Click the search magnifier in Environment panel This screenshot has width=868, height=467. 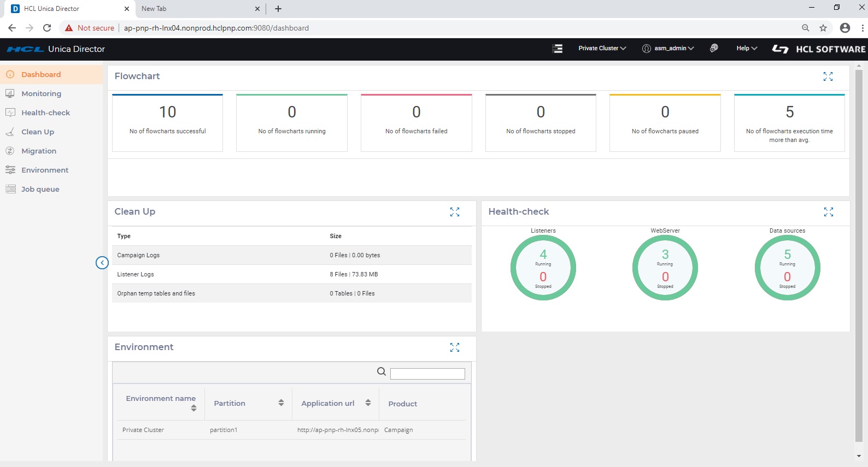(382, 372)
